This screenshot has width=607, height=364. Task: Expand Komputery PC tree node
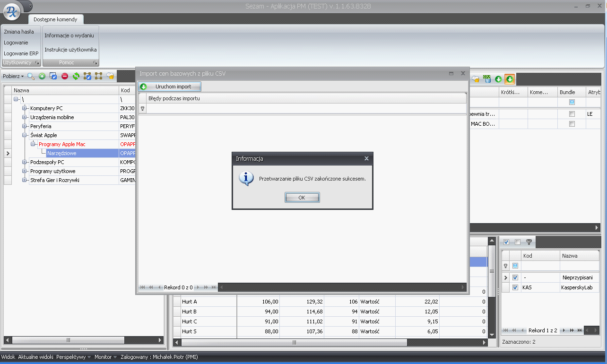point(25,108)
